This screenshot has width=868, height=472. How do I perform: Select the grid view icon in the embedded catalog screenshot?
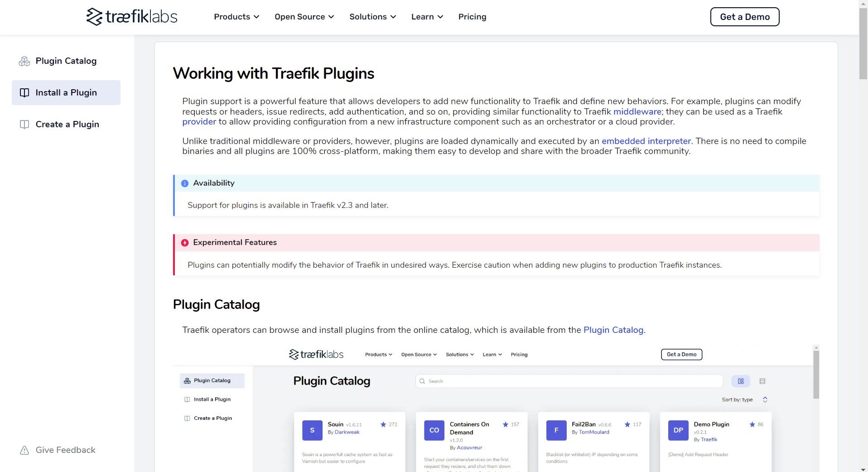click(741, 381)
